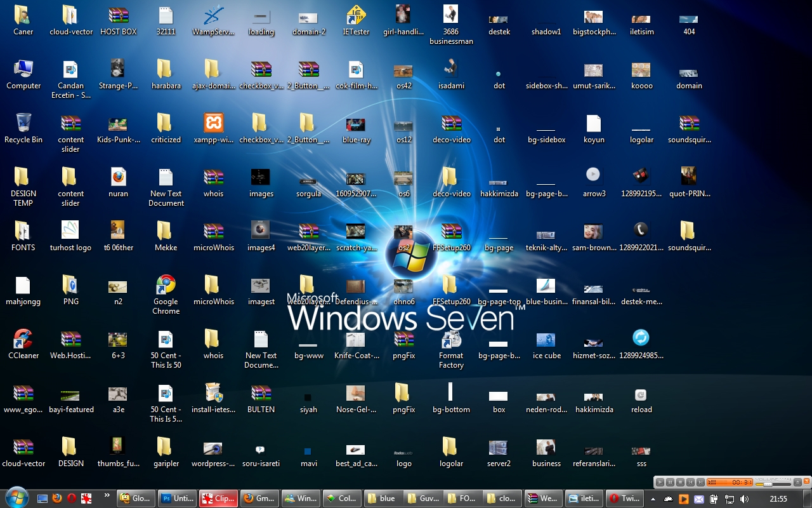Image resolution: width=812 pixels, height=508 pixels.
Task: Skip to next track in media player
Action: point(700,483)
